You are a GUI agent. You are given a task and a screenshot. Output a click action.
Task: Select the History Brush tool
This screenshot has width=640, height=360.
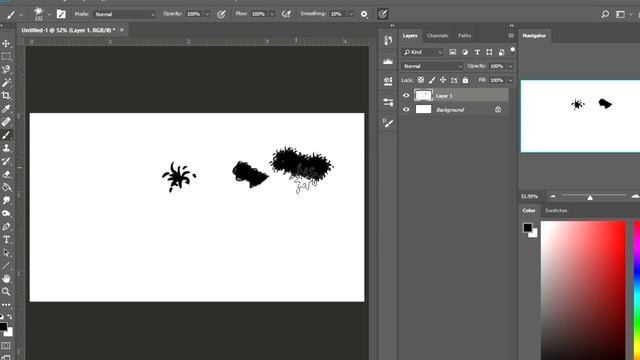tap(6, 161)
